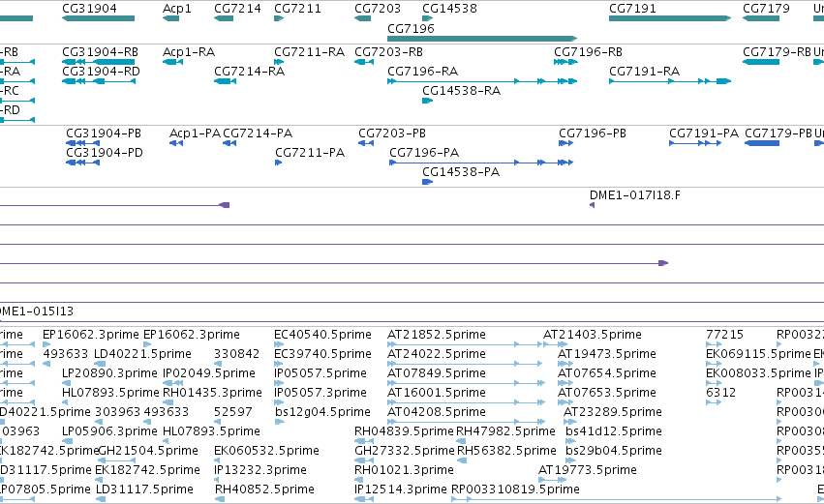The height and width of the screenshot is (504, 824).
Task: Select the CG7191 gene bar
Action: click(670, 18)
